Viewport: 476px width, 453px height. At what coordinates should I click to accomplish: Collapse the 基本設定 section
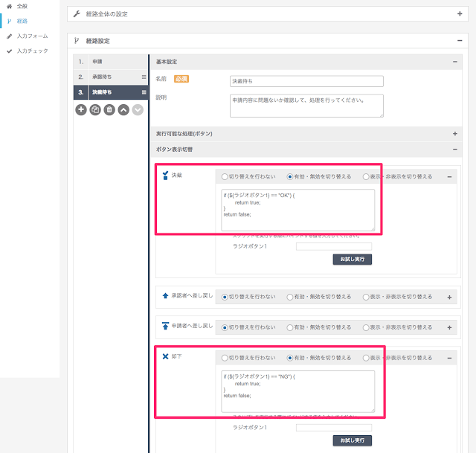coord(454,62)
